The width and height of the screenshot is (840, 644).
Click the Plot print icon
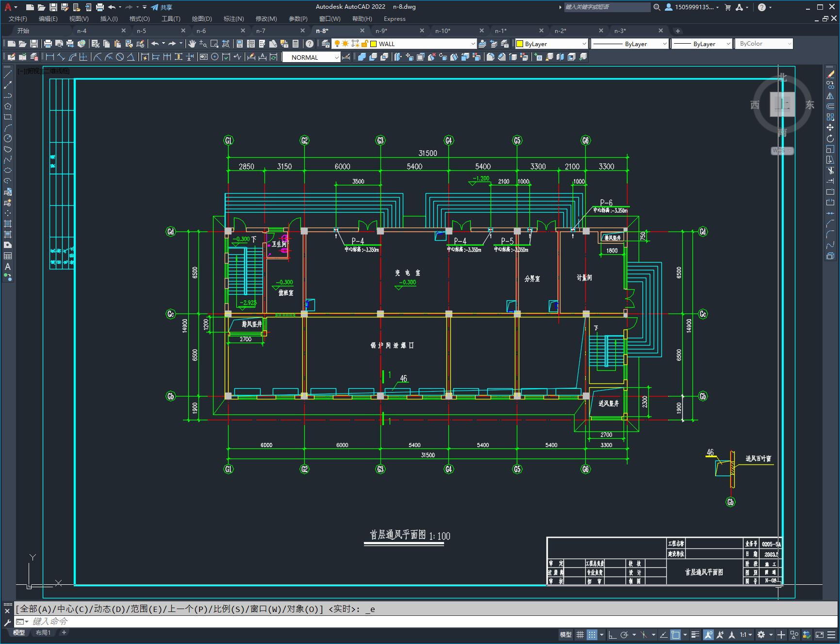(x=48, y=44)
